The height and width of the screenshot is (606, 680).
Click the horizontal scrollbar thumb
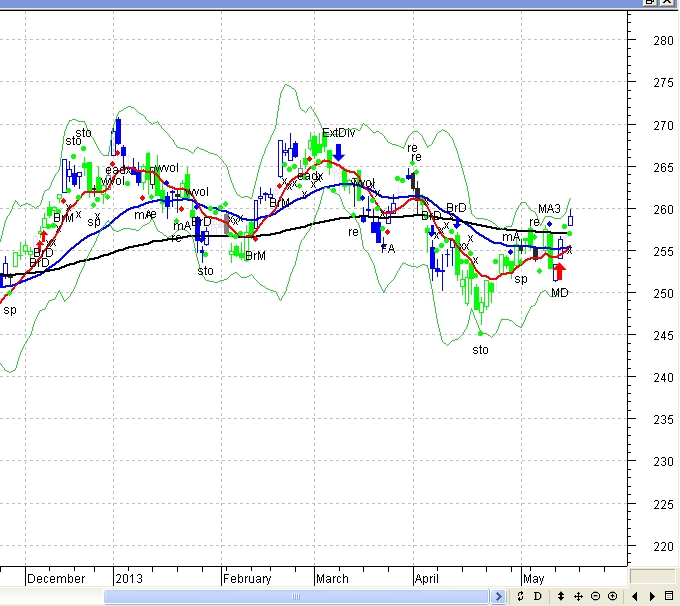click(x=298, y=597)
